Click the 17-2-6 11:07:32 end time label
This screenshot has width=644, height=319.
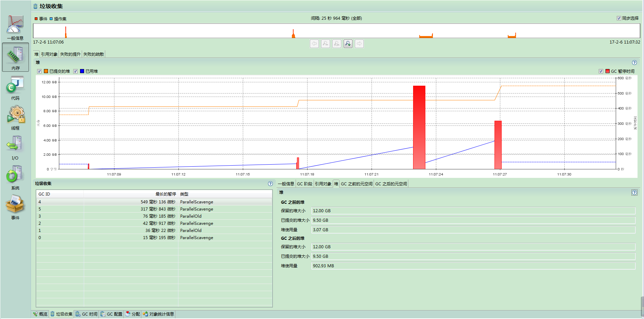625,42
